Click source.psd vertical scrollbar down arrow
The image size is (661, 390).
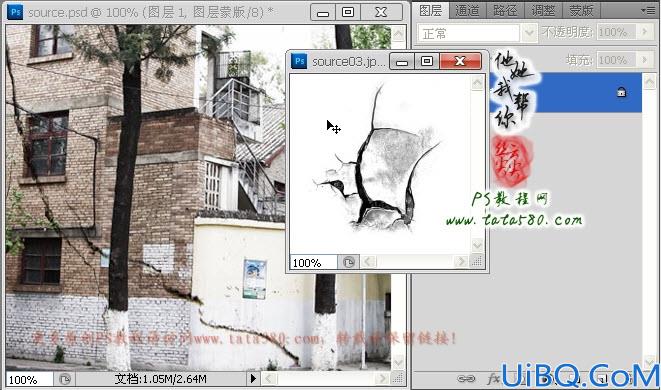[398, 362]
